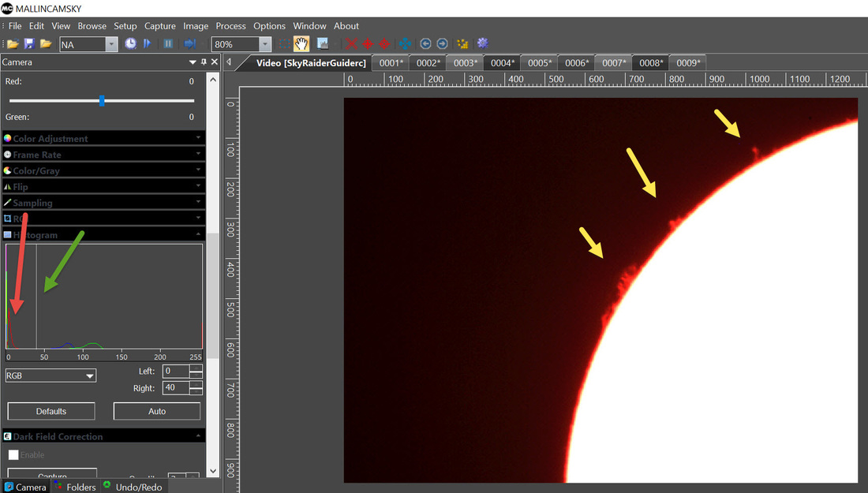
Task: Click the blue left-arrow circle icon
Action: (425, 43)
